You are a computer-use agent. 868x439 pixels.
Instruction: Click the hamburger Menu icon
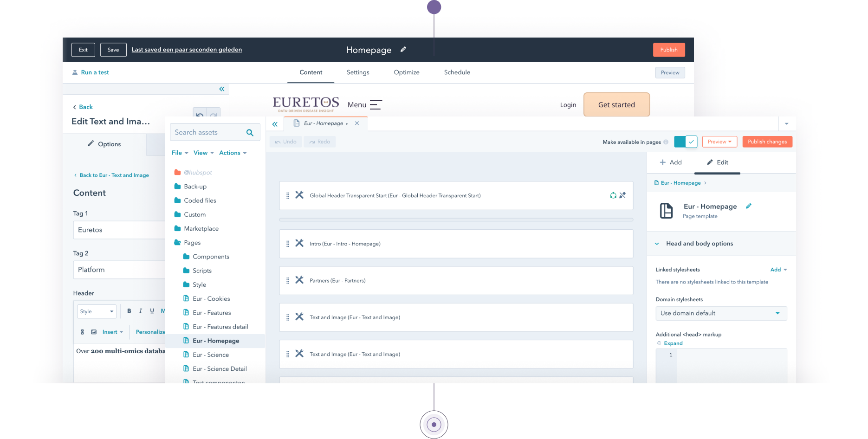coord(376,104)
